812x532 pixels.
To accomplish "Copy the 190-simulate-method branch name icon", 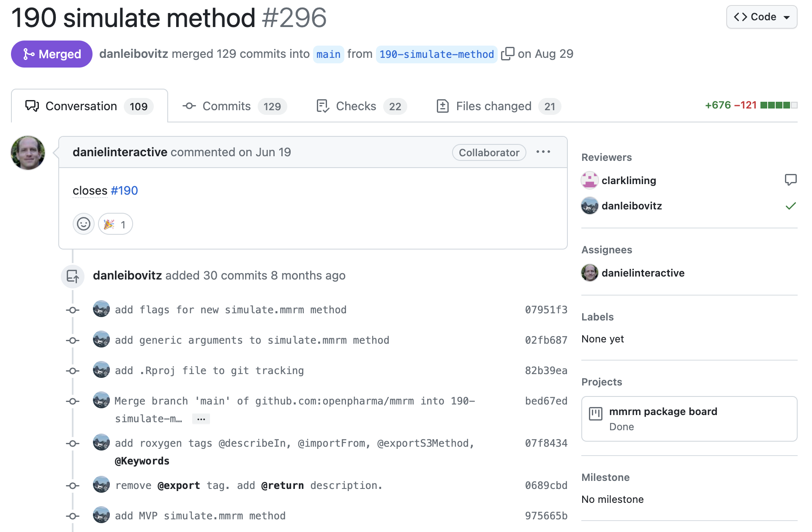I will (x=507, y=54).
